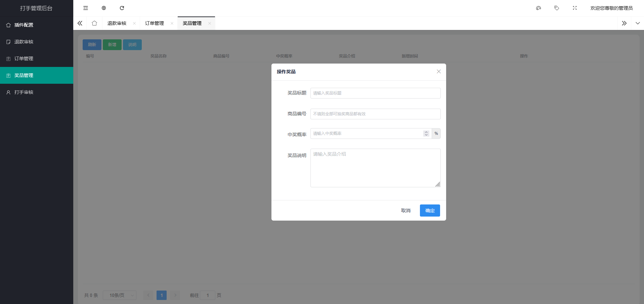The height and width of the screenshot is (304, 644).
Task: Open the theme palette icon
Action: point(539,8)
